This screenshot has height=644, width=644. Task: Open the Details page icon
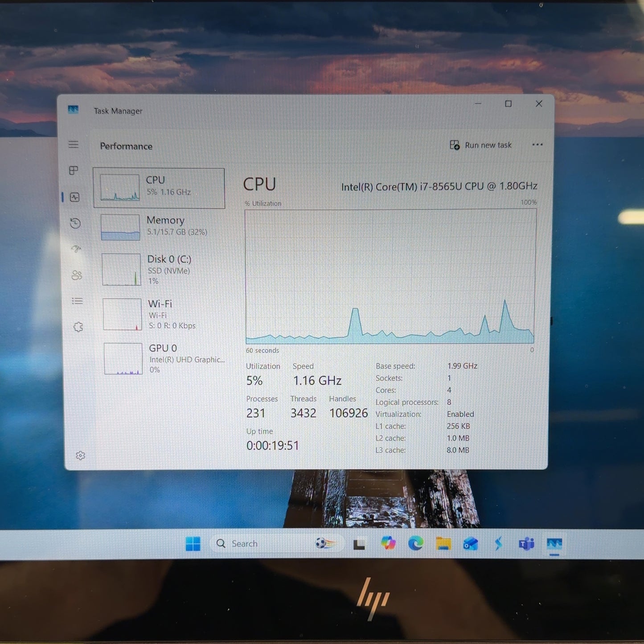click(78, 301)
